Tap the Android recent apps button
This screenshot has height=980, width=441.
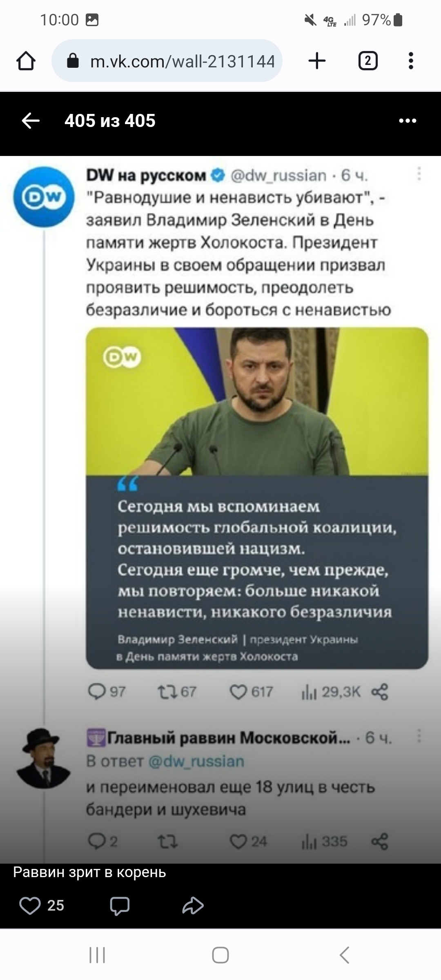(x=97, y=955)
